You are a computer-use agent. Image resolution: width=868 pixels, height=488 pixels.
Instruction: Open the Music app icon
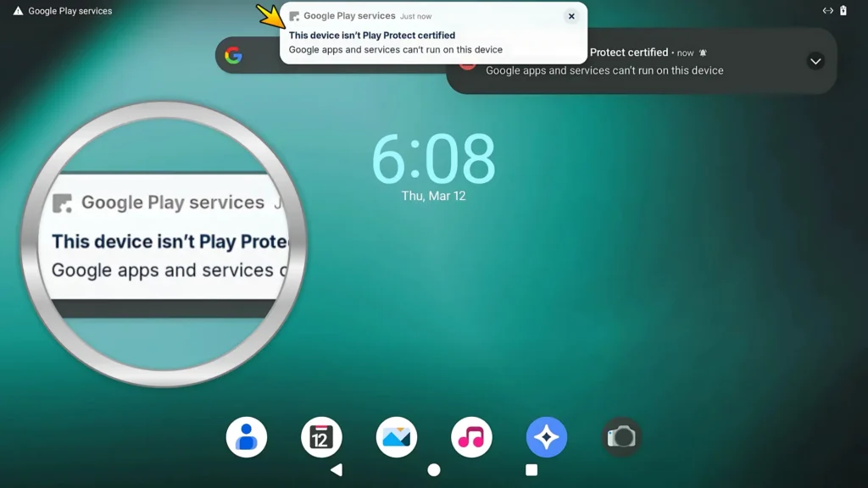471,437
